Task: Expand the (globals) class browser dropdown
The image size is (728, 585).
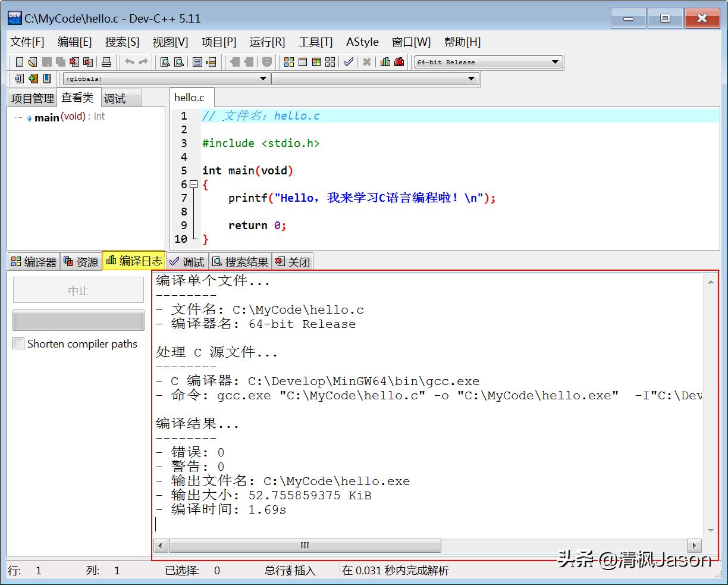Action: 263,78
